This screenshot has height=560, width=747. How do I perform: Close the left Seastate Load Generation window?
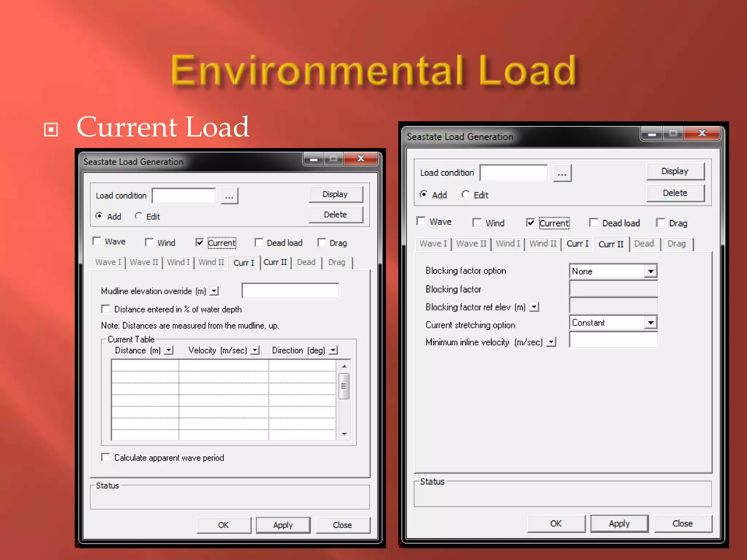[361, 159]
